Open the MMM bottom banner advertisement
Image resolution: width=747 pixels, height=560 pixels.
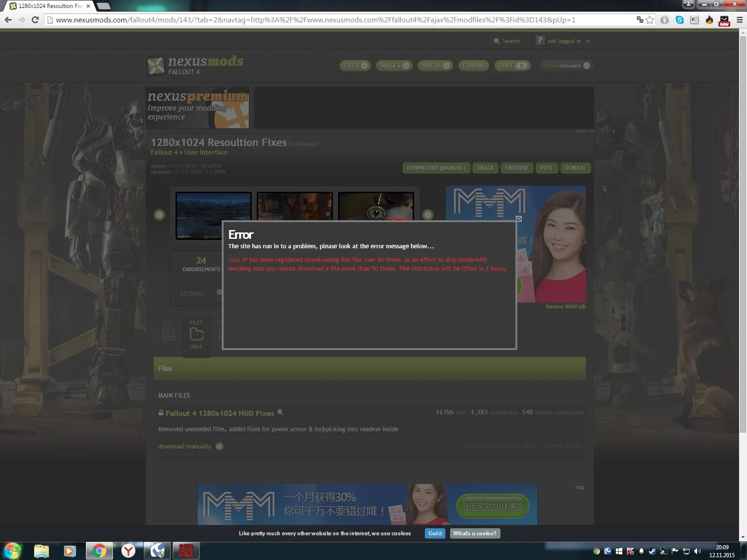[367, 504]
